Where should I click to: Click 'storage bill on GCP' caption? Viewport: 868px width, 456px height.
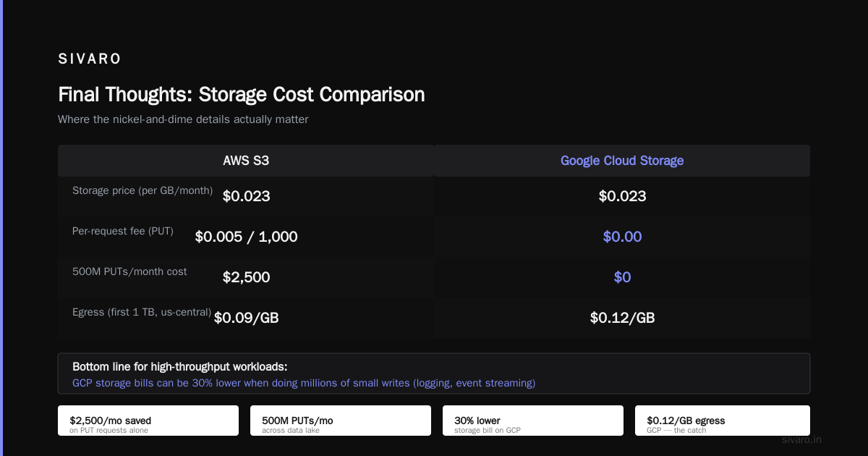coord(488,430)
